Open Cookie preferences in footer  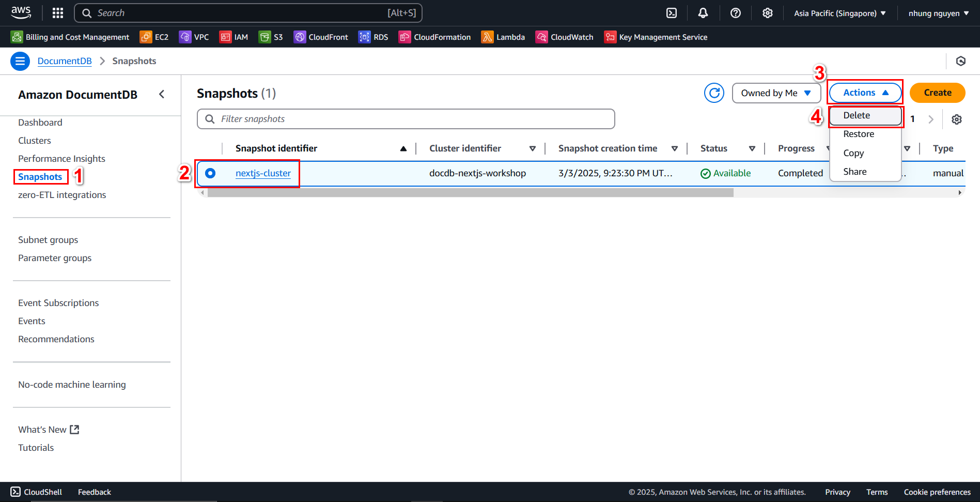pos(937,492)
